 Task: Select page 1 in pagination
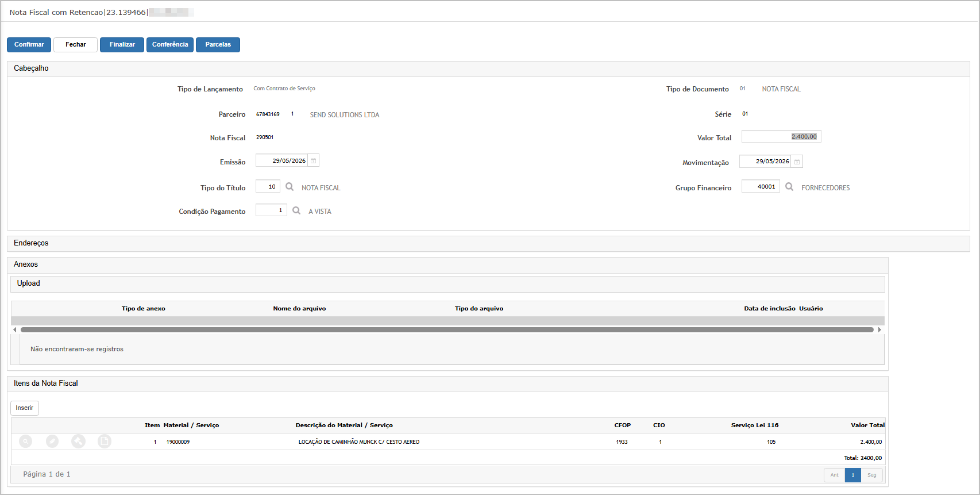[853, 475]
